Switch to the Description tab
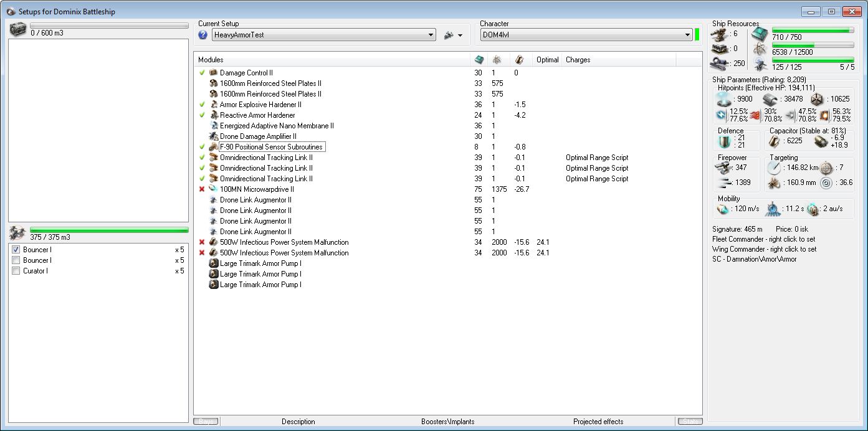 coord(298,422)
